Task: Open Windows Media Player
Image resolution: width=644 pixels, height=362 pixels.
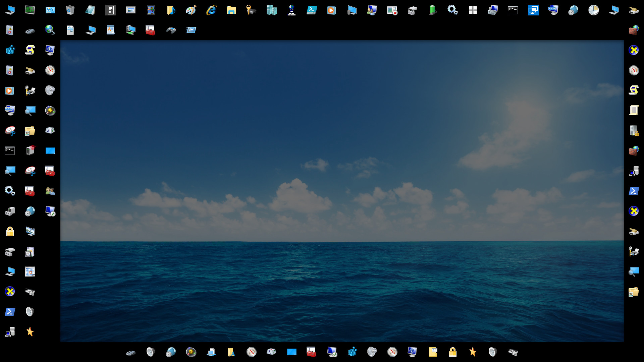Action: pos(332,10)
